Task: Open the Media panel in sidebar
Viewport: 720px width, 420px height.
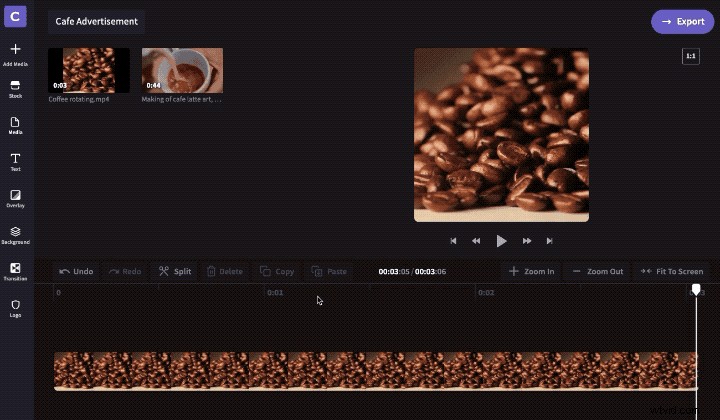Action: click(15, 125)
